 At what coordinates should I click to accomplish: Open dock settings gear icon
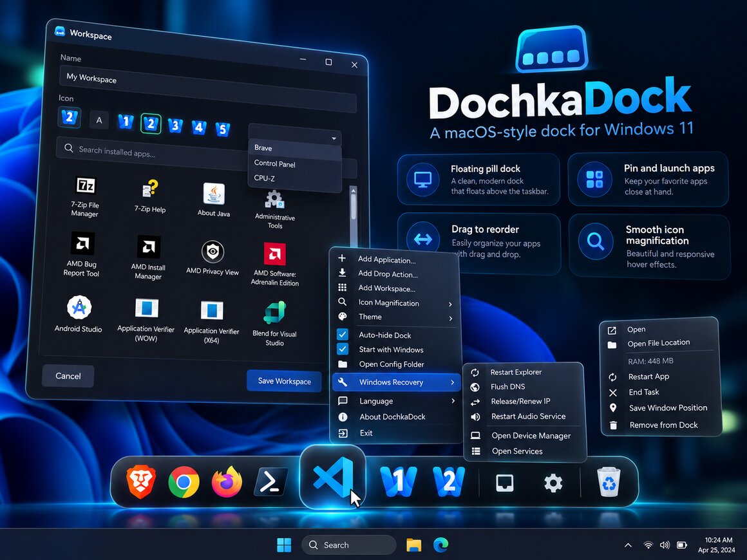point(553,483)
